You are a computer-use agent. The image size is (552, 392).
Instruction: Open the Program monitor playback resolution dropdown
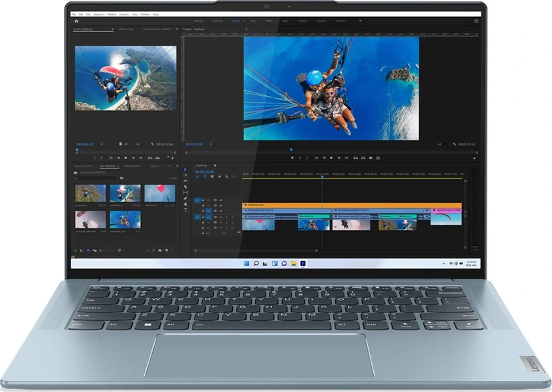pyautogui.click(x=441, y=143)
